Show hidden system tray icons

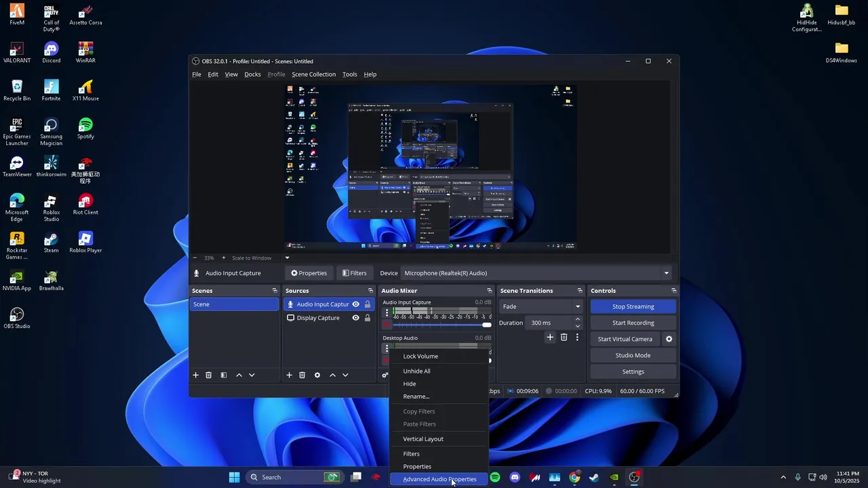783,477
